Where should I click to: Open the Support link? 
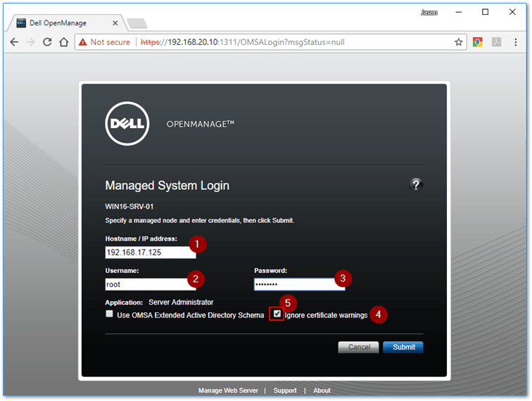coord(285,390)
